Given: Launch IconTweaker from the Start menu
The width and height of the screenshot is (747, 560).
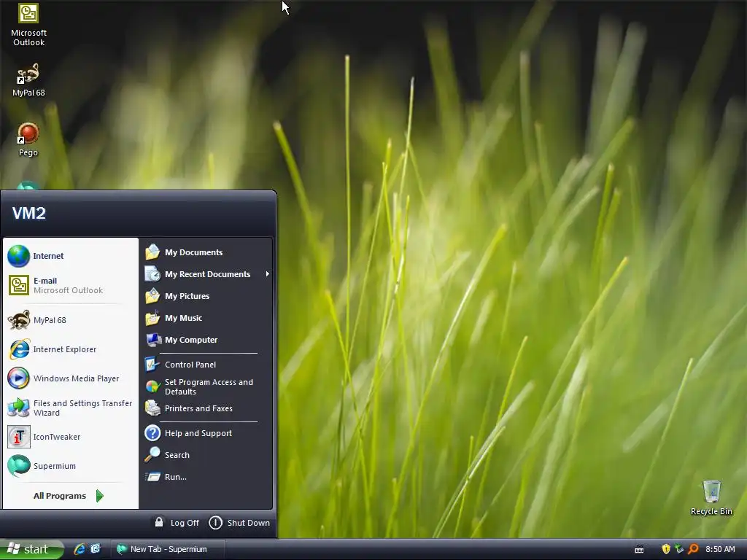Looking at the screenshot, I should 71,437.
